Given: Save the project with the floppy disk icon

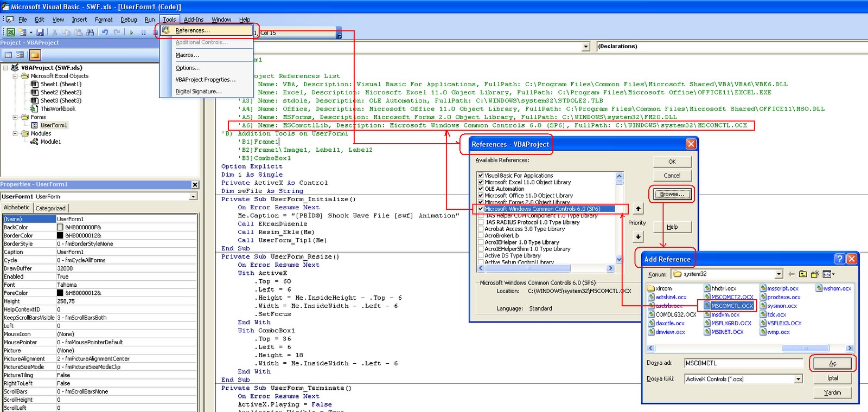Looking at the screenshot, I should click(40, 33).
